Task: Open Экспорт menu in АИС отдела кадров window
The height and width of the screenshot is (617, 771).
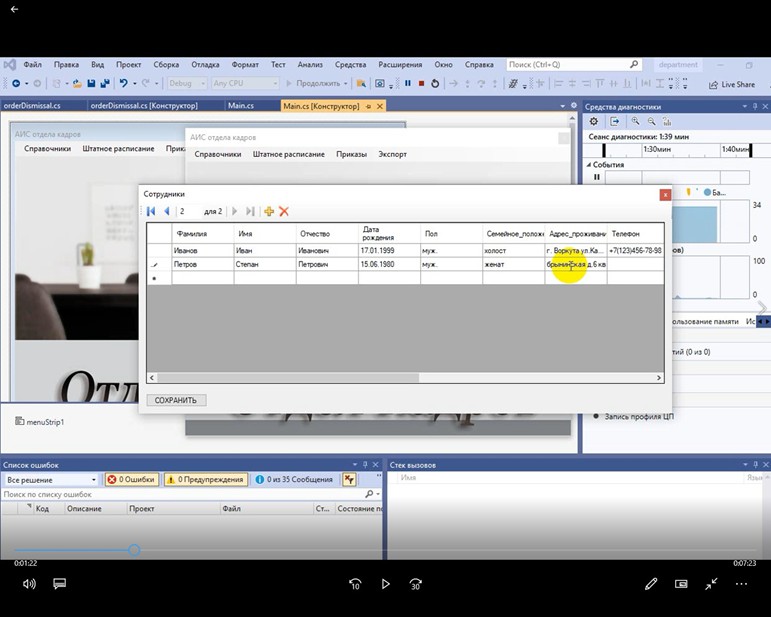Action: [x=392, y=154]
